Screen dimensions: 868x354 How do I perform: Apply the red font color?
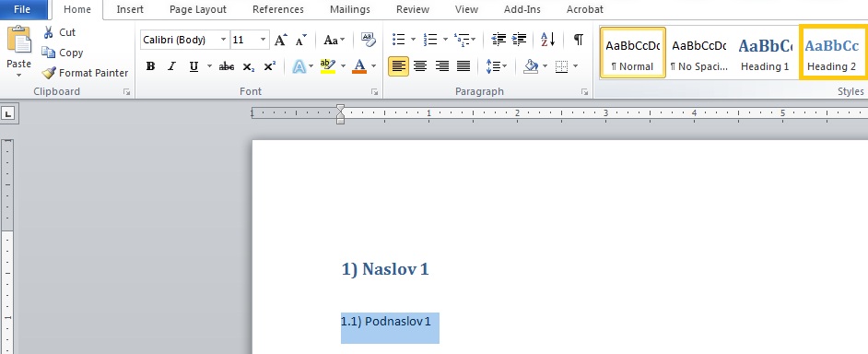359,66
